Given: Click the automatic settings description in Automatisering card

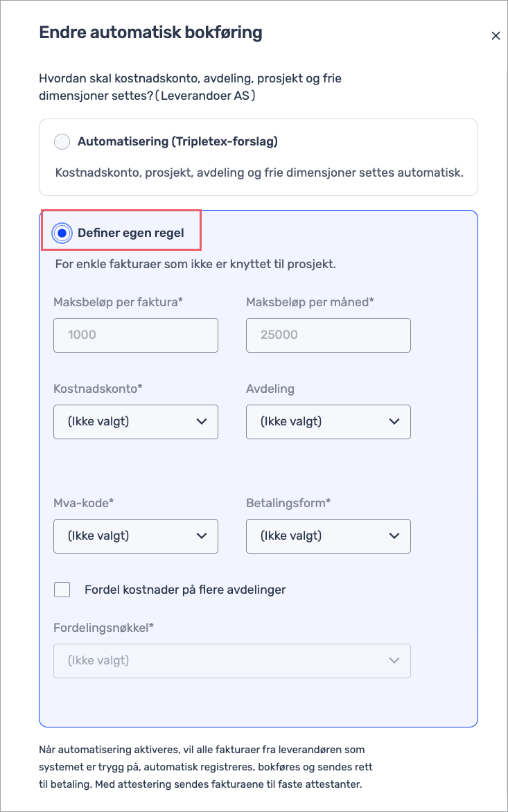Looking at the screenshot, I should point(259,172).
